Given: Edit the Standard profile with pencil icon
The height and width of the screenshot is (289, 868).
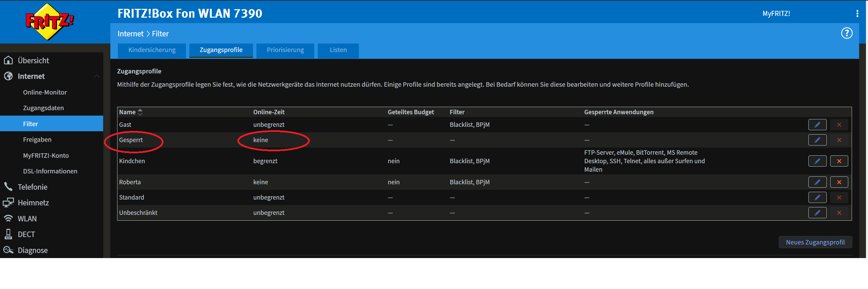Looking at the screenshot, I should tap(817, 198).
